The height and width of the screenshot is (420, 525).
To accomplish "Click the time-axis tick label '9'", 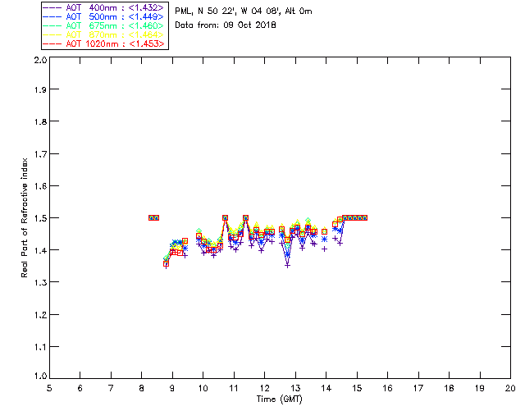I will 172,388.
